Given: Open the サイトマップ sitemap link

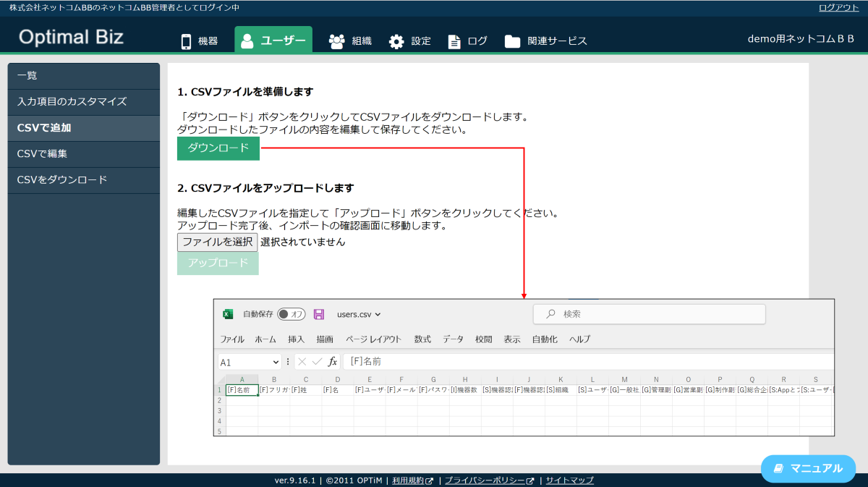Looking at the screenshot, I should click(x=569, y=480).
